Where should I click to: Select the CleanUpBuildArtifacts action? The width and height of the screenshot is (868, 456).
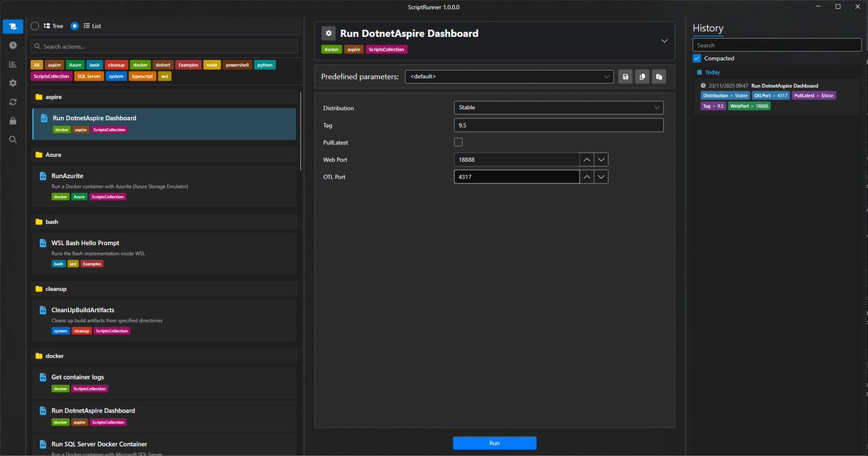coord(164,319)
